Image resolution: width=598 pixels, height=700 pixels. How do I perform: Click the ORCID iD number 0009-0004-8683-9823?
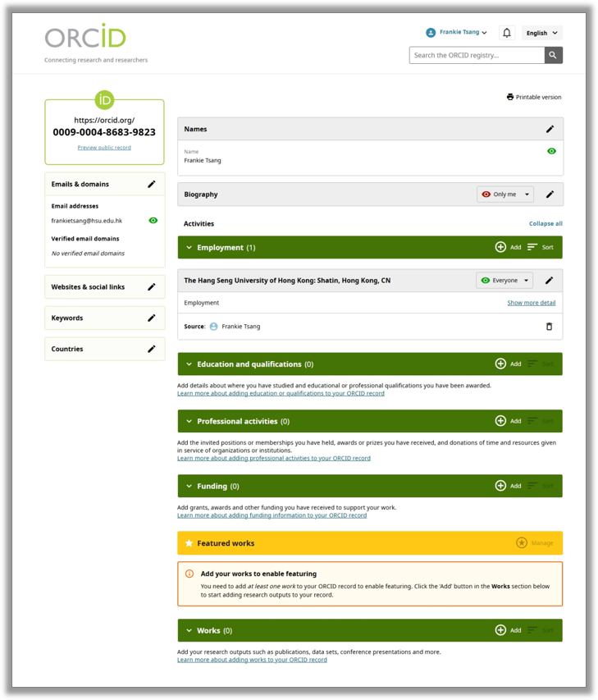coord(104,132)
